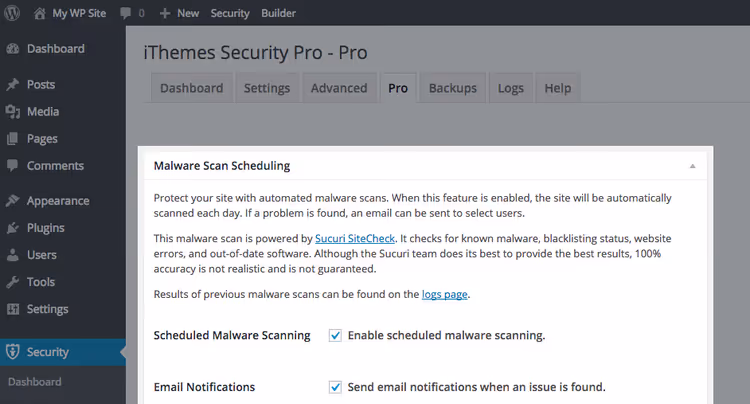Click the Security shield icon in sidebar

point(13,352)
